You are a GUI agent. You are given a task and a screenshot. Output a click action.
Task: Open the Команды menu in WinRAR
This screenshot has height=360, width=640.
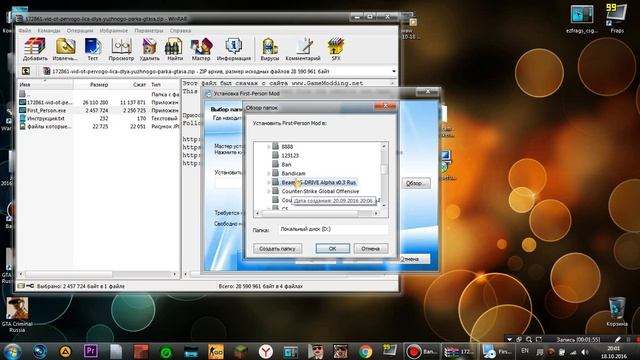pyautogui.click(x=49, y=31)
